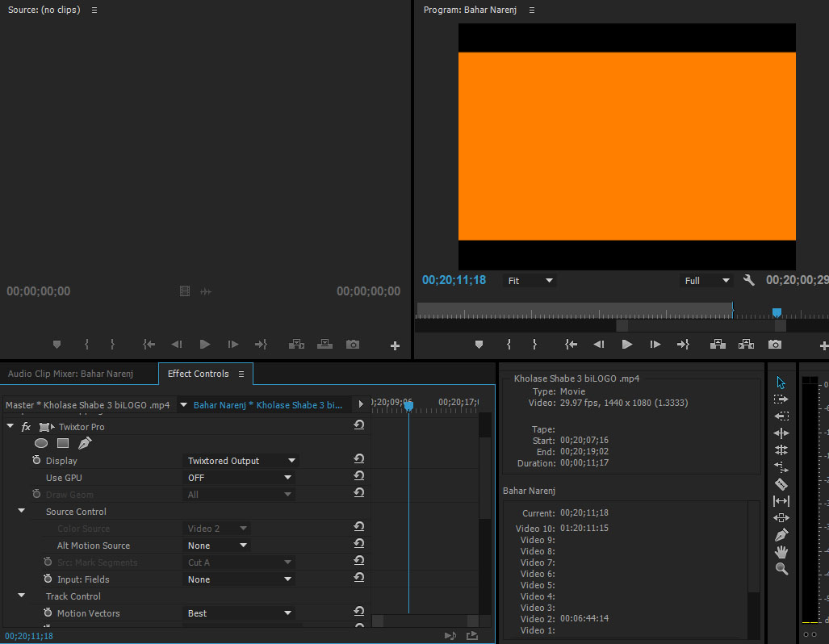Reset the Alt Motion Source parameter
Screen dimensions: 829x644
tap(359, 544)
